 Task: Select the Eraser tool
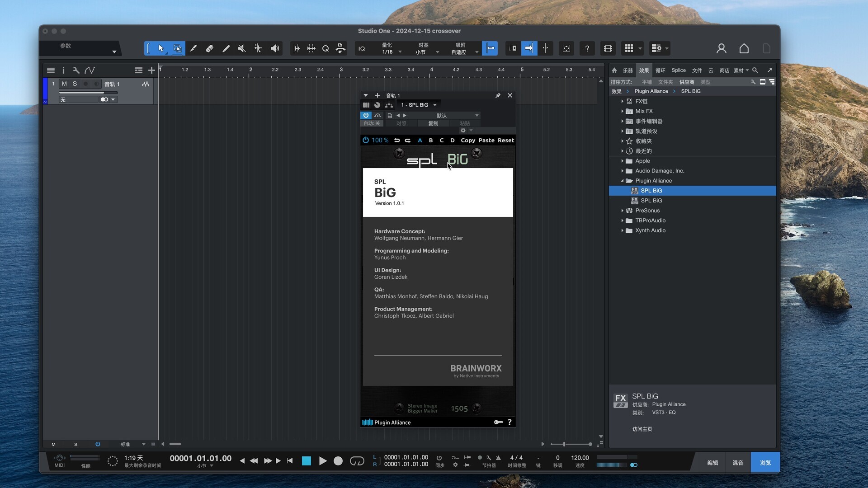pos(210,48)
